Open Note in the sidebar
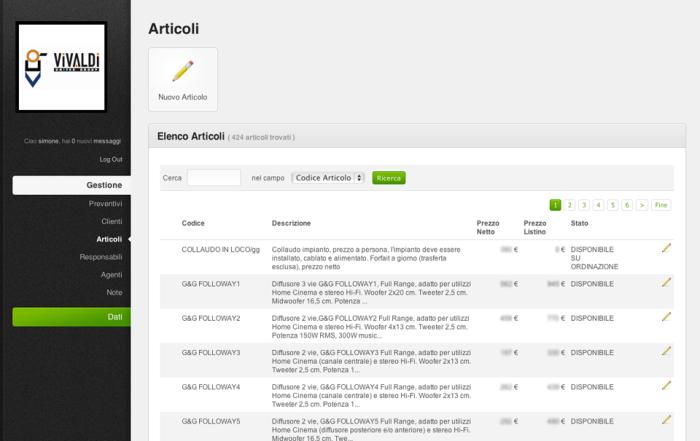This screenshot has height=441, width=700. click(114, 292)
